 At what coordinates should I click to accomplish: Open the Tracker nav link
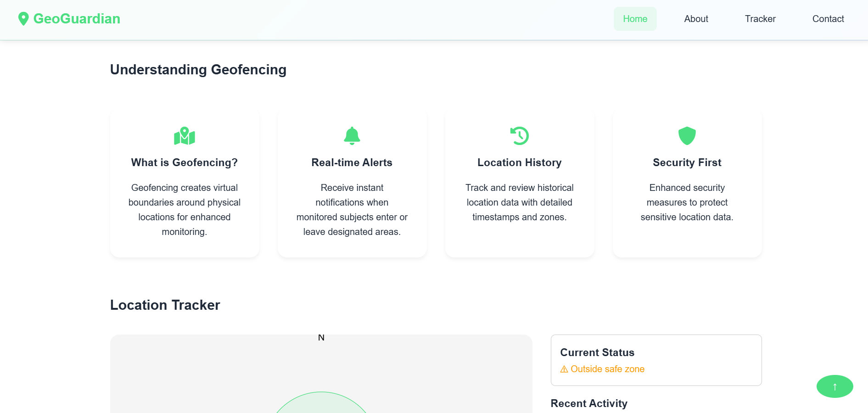pyautogui.click(x=760, y=19)
